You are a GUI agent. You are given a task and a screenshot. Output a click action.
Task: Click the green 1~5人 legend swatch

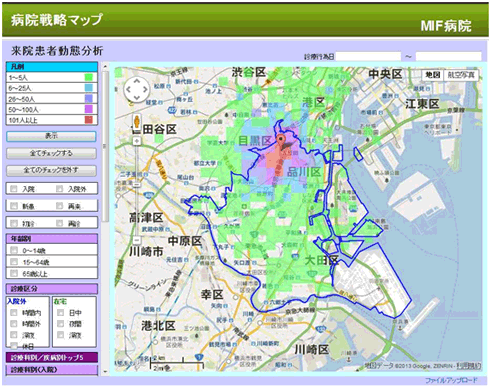pyautogui.click(x=89, y=78)
